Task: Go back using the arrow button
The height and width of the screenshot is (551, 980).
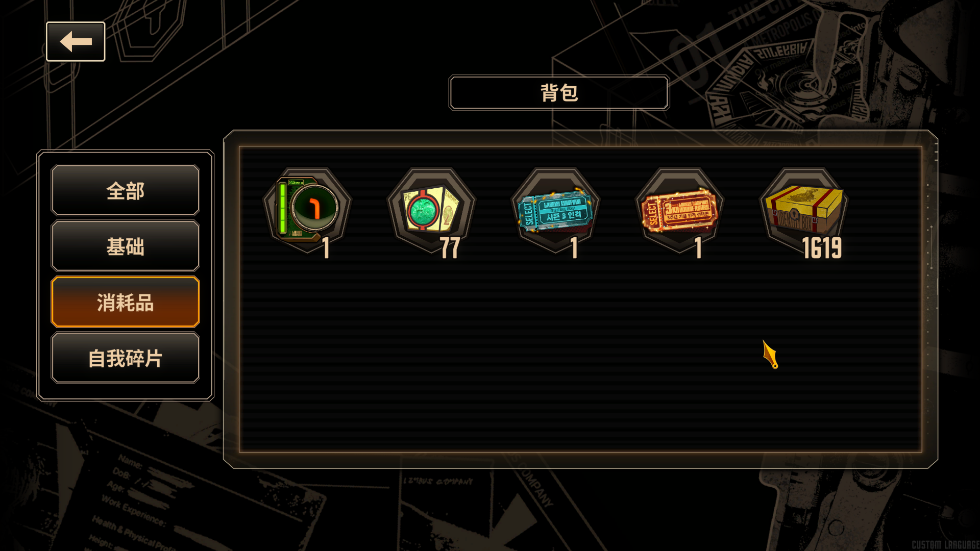Action: (76, 41)
